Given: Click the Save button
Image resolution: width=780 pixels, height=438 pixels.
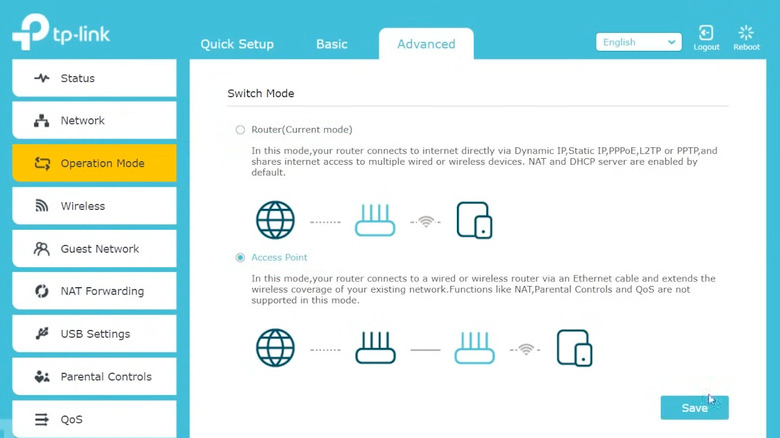Looking at the screenshot, I should coord(694,408).
